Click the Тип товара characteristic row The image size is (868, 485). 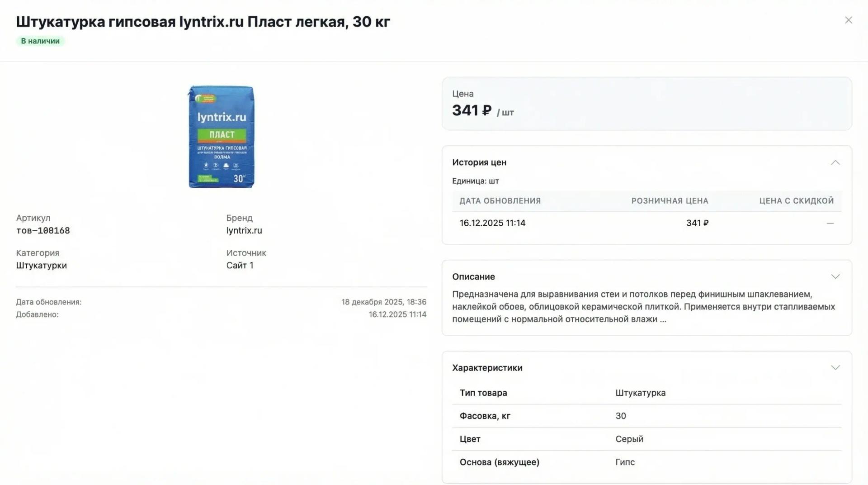646,393
